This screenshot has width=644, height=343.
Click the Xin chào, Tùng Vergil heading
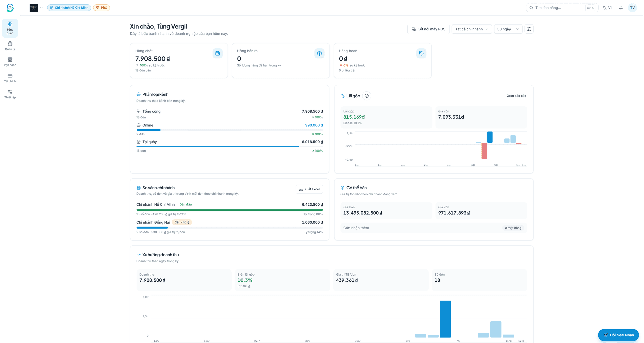(x=158, y=26)
